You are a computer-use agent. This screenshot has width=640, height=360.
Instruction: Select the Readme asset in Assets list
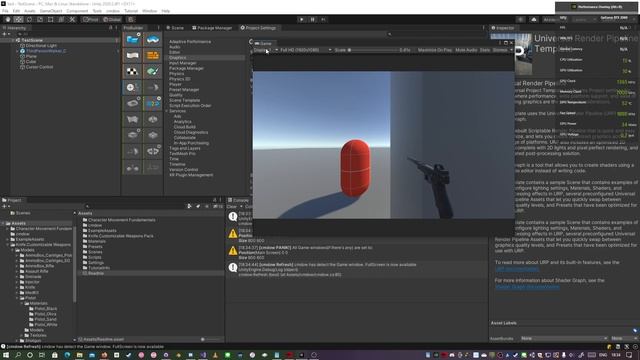[96, 273]
